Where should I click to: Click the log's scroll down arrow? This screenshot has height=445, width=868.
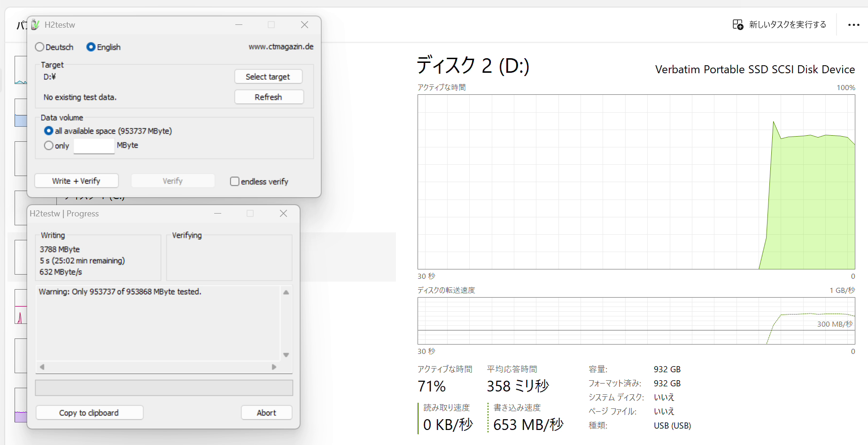[x=286, y=355]
